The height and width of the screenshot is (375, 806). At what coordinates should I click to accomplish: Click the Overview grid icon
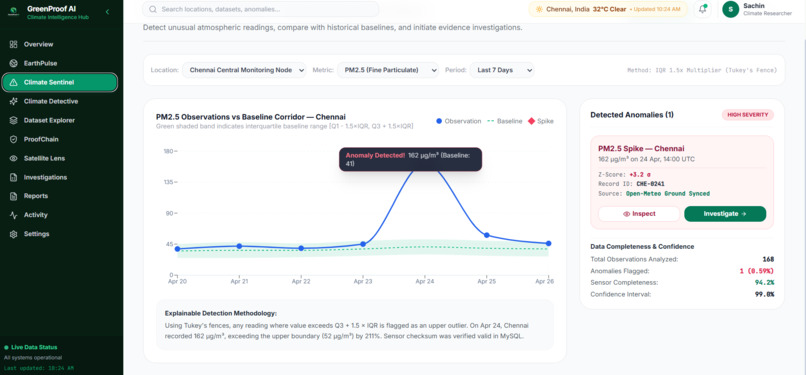(x=14, y=45)
